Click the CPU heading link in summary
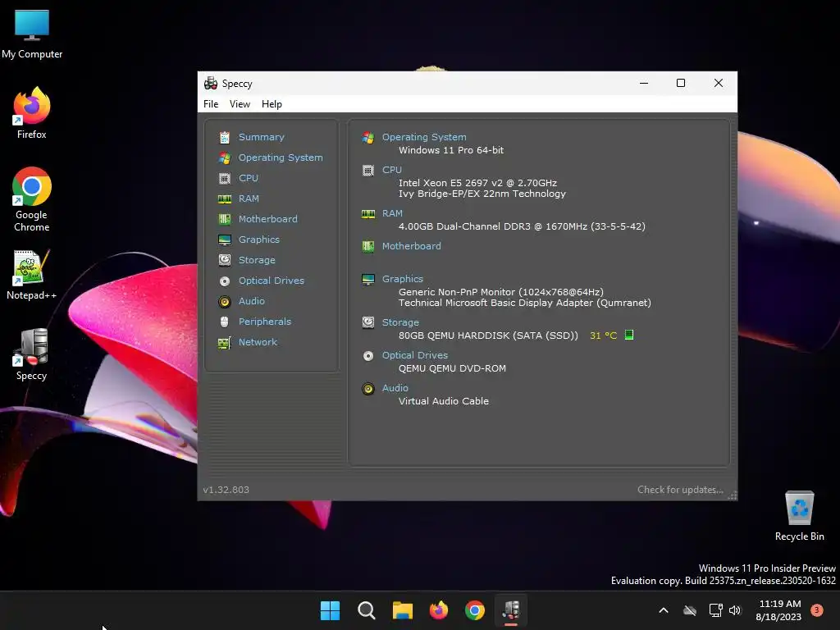Viewport: 840px width, 630px height. point(391,170)
